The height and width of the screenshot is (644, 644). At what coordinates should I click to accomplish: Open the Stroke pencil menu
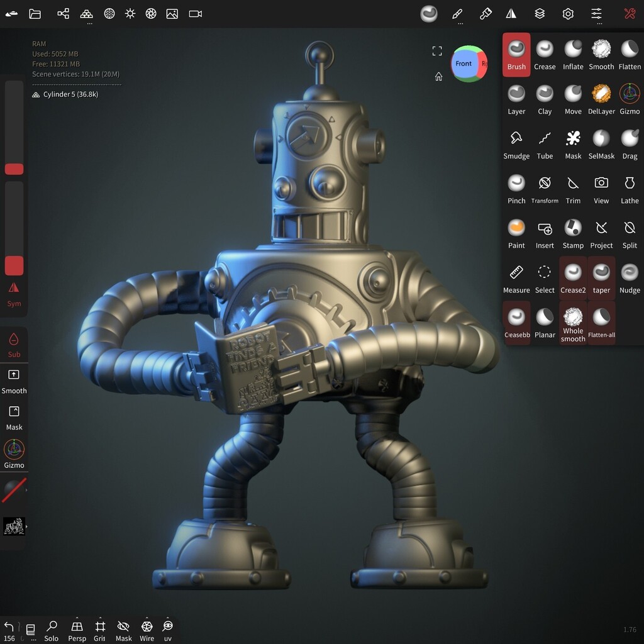[457, 14]
